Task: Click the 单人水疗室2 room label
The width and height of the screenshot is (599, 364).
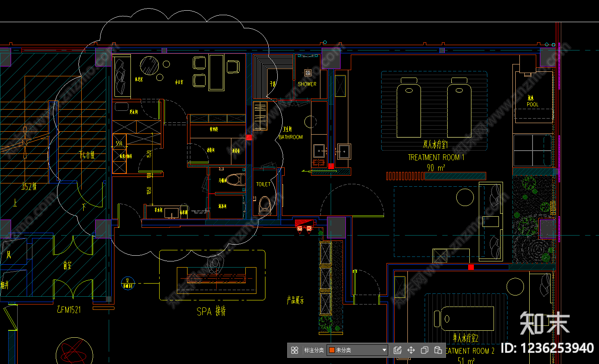Action: point(466,338)
